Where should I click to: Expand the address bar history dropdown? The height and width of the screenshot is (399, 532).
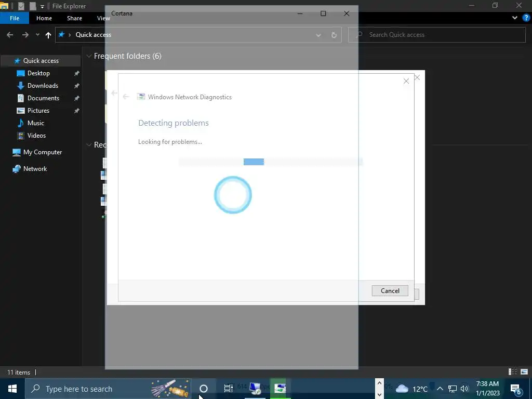pos(318,35)
